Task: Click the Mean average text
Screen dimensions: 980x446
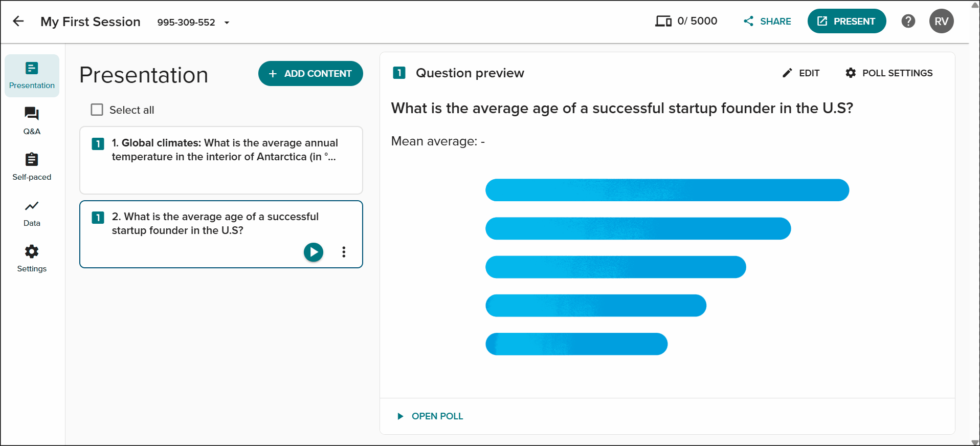Action: point(438,141)
